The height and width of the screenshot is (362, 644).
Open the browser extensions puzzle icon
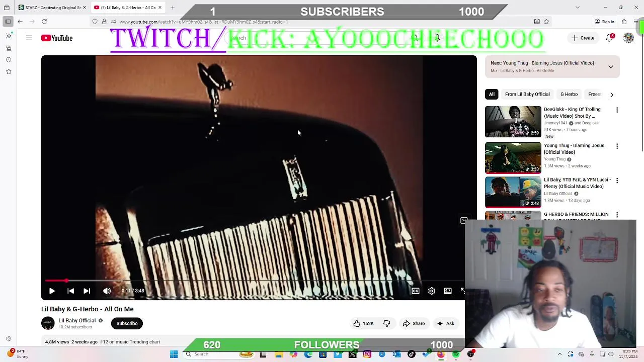[624, 22]
